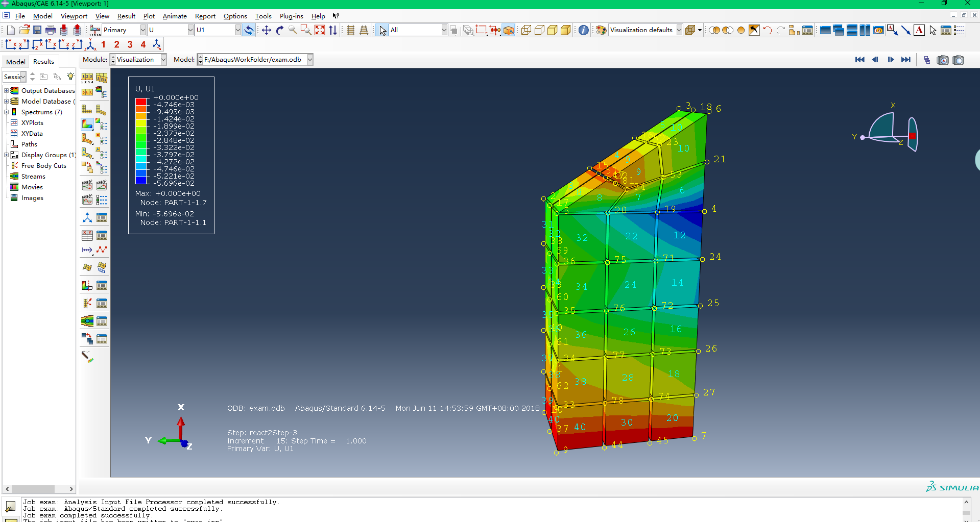The height and width of the screenshot is (522, 980).
Task: Jump to last frame button
Action: point(906,60)
